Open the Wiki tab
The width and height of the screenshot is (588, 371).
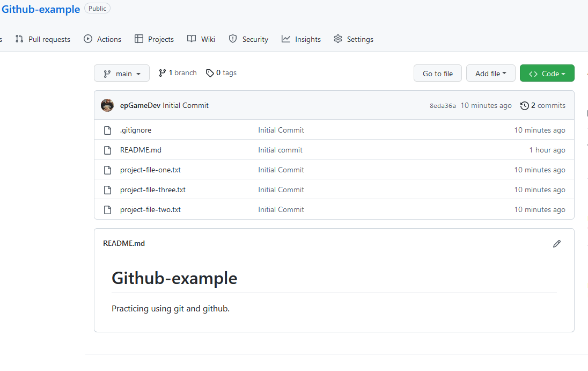click(201, 39)
